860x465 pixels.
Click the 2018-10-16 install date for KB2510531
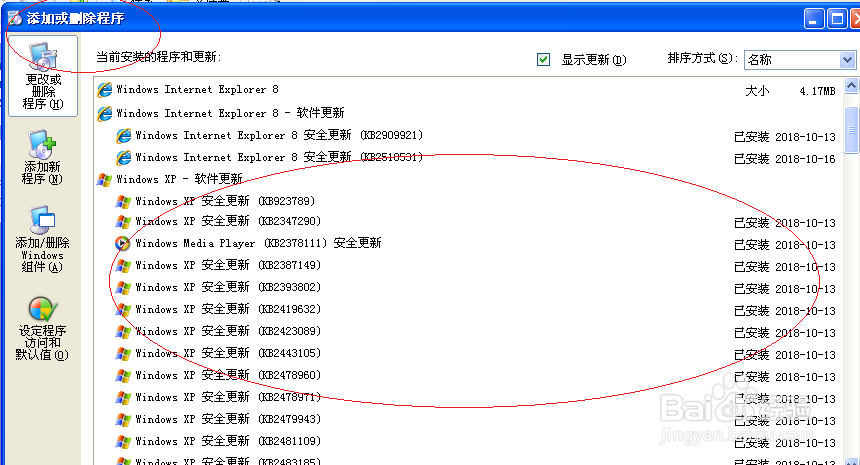click(x=805, y=159)
